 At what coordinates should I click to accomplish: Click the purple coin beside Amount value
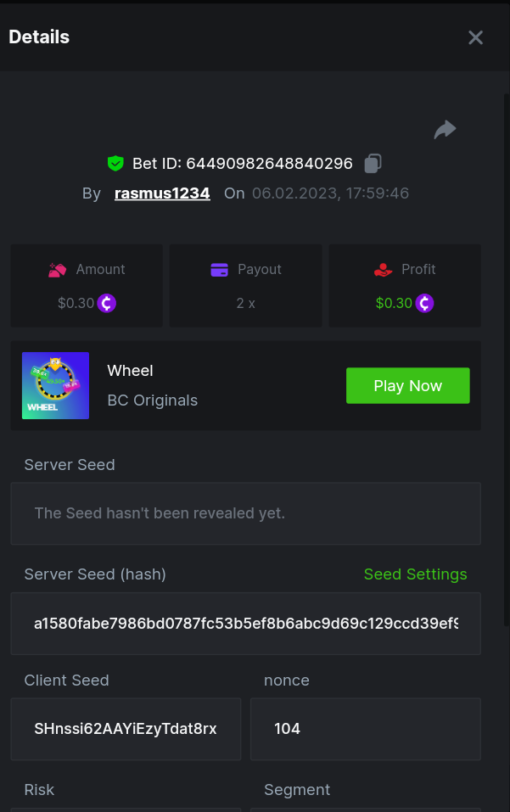pyautogui.click(x=107, y=303)
